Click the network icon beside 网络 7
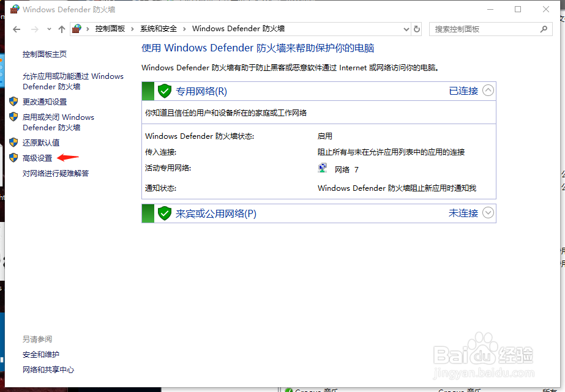 pyautogui.click(x=323, y=168)
